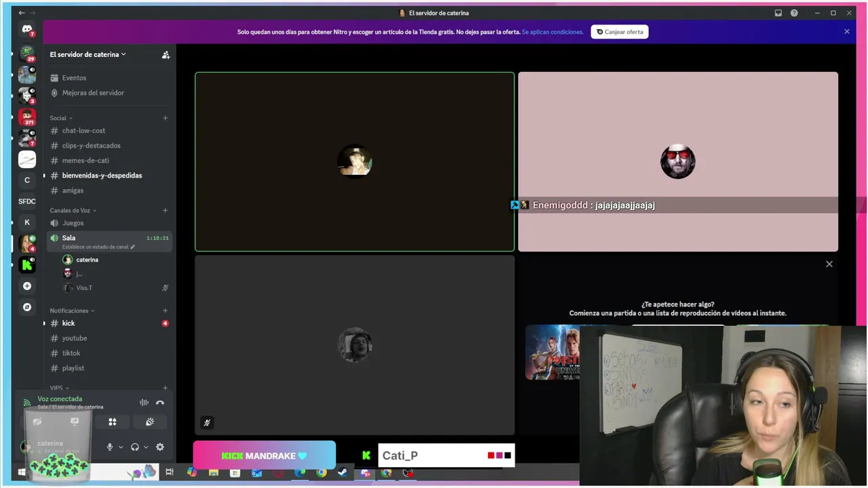Disconnect from voice with the hang-up icon

point(160,403)
